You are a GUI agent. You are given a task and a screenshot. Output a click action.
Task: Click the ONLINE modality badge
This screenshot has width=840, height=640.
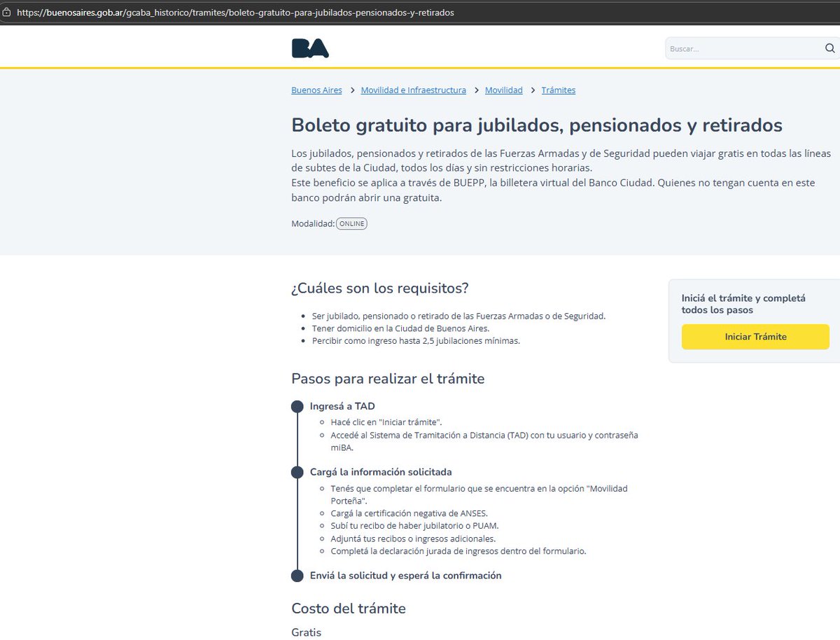[352, 223]
